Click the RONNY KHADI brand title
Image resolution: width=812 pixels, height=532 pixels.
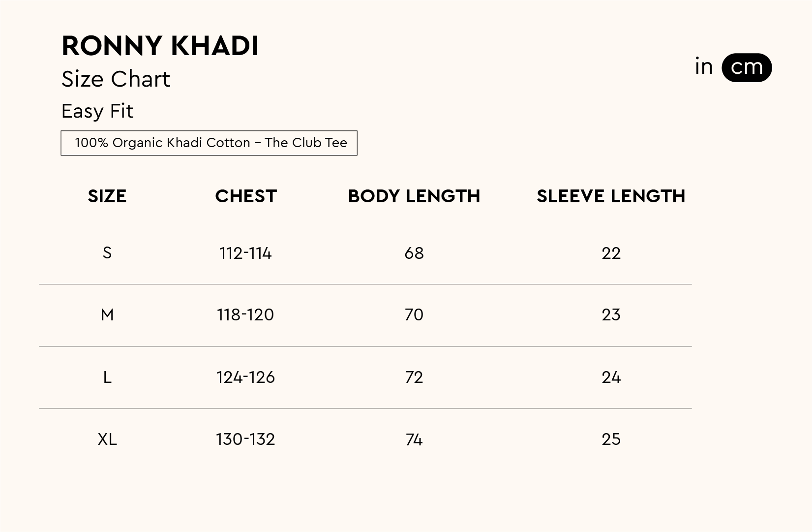160,46
